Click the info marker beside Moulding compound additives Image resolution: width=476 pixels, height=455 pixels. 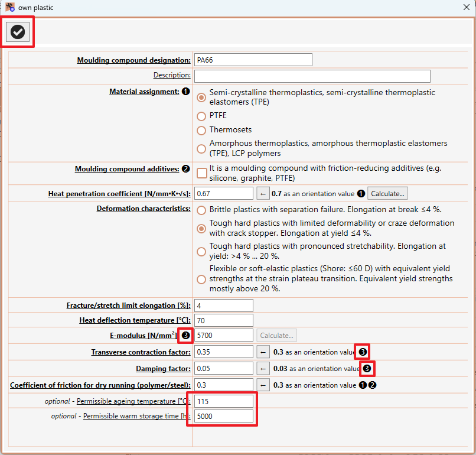[x=186, y=169]
